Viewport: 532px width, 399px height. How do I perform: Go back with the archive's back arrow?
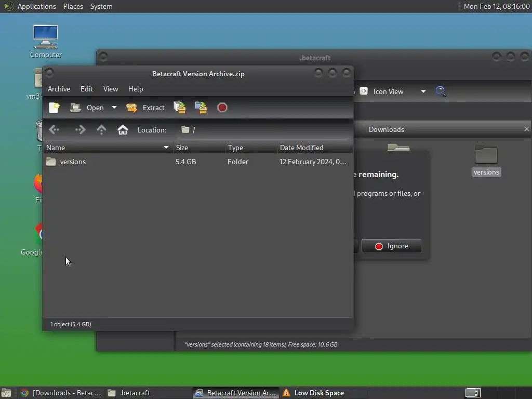click(x=54, y=129)
